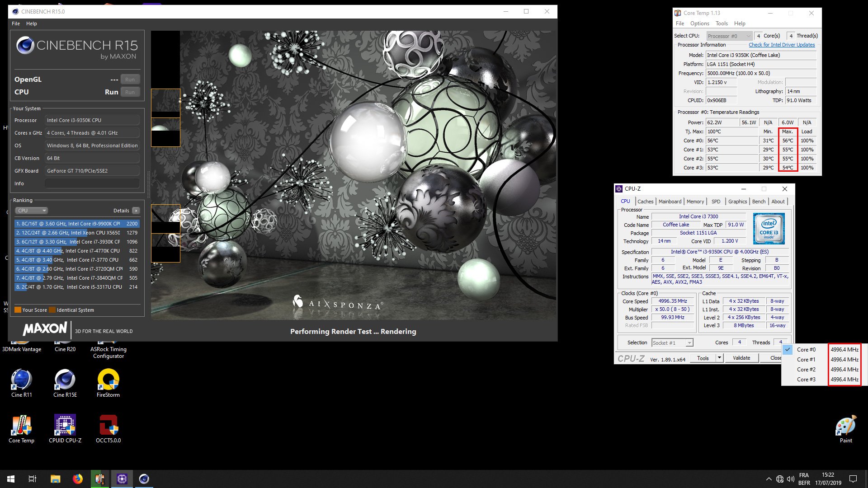Image resolution: width=868 pixels, height=488 pixels.
Task: Switch to CPU-Z in the taskbar
Action: point(122,479)
